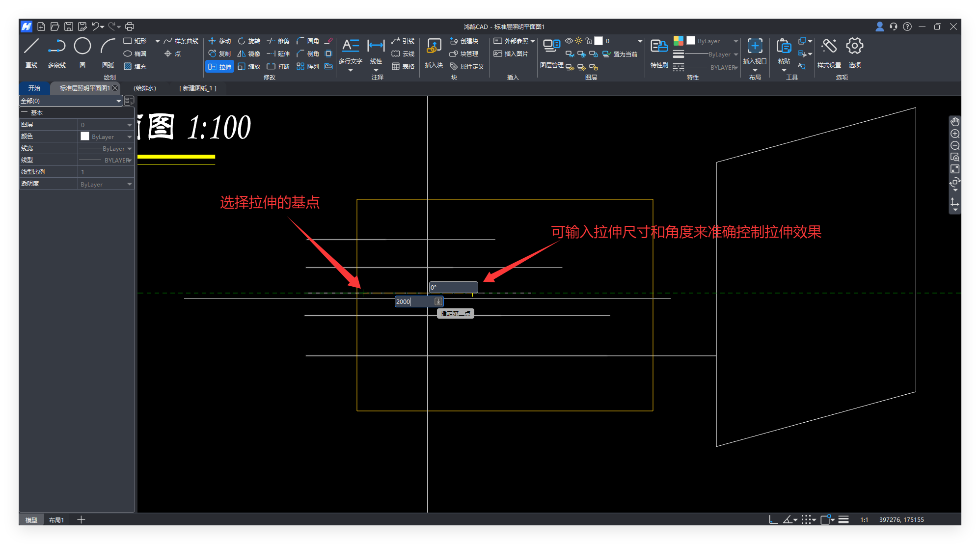Click the white color swatch in ribbon properties
Image resolution: width=980 pixels, height=544 pixels.
[x=691, y=41]
